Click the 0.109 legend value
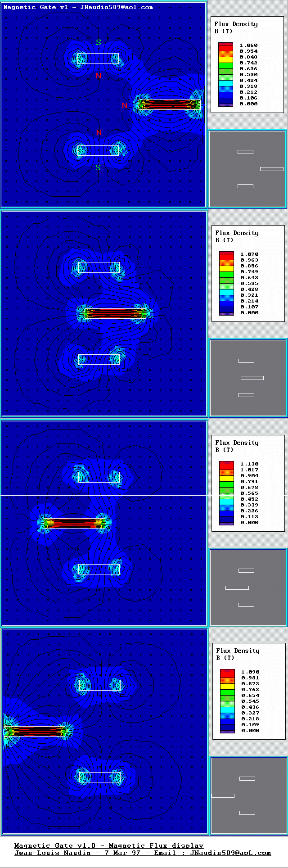The width and height of the screenshot is (288, 868). pos(250,725)
